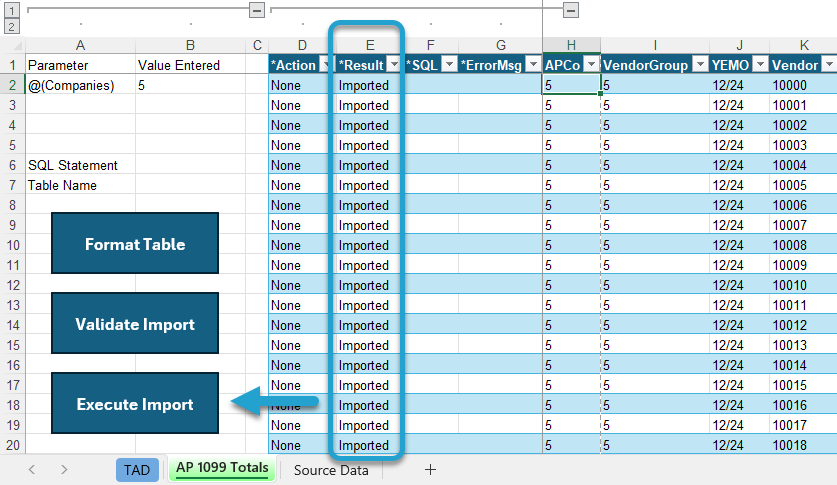Open the *Result column filter dropdown
This screenshot has height=485, width=837.
point(394,65)
